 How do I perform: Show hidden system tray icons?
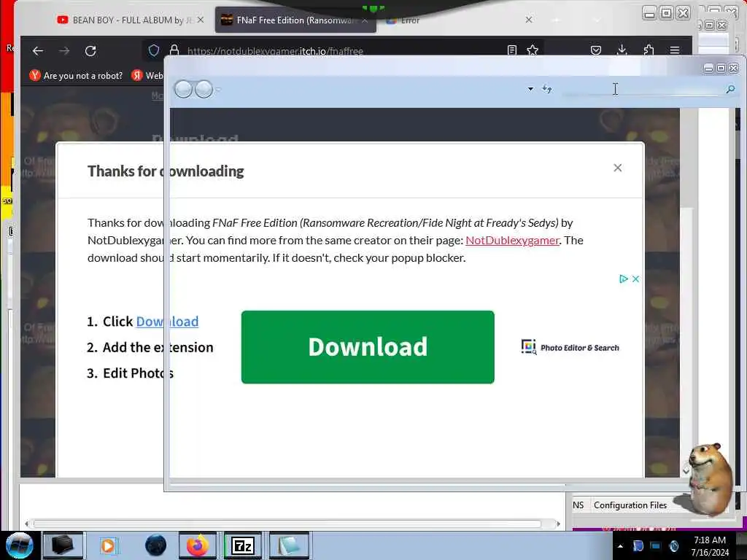(x=620, y=546)
